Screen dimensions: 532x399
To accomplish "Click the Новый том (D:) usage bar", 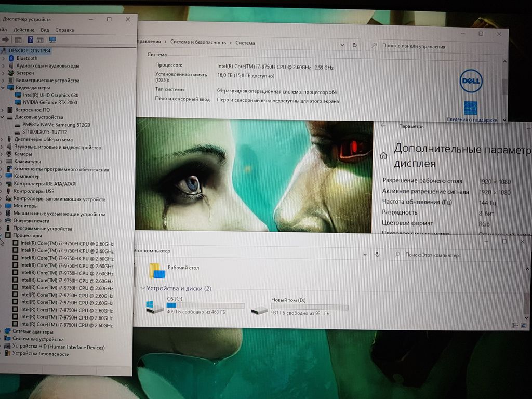I will pos(310,308).
